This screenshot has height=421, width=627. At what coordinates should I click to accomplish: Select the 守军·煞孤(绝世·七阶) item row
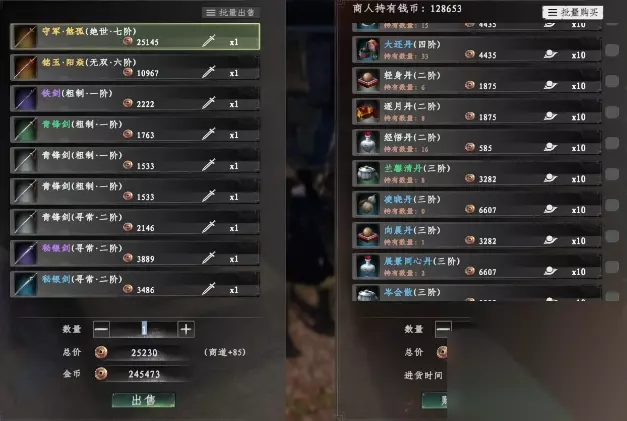pyautogui.click(x=135, y=36)
